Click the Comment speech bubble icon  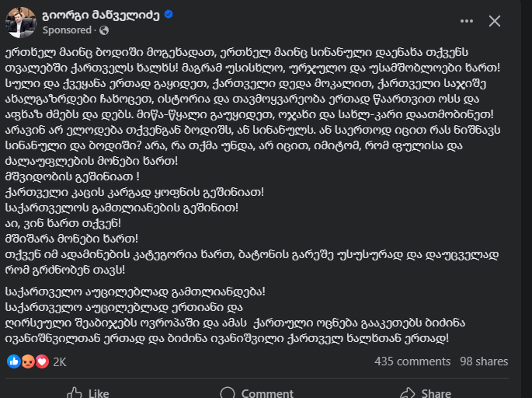pos(228,393)
